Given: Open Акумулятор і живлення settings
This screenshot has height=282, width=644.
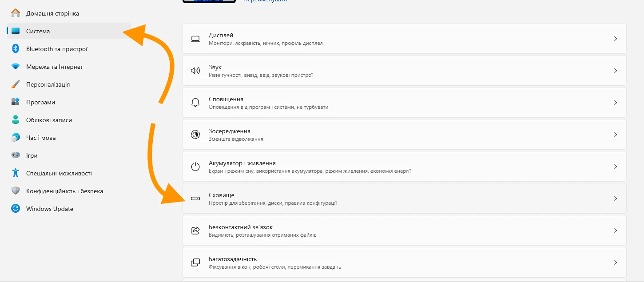Looking at the screenshot, I should tap(405, 167).
